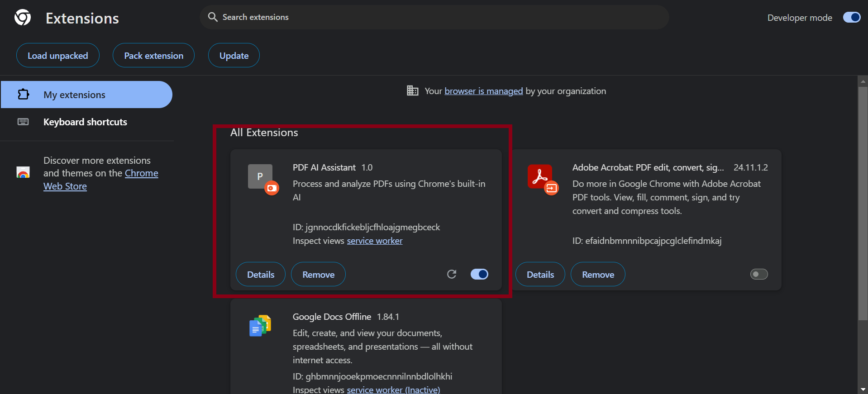Click the Adobe Acrobat version 24.11.1.2

pyautogui.click(x=751, y=167)
